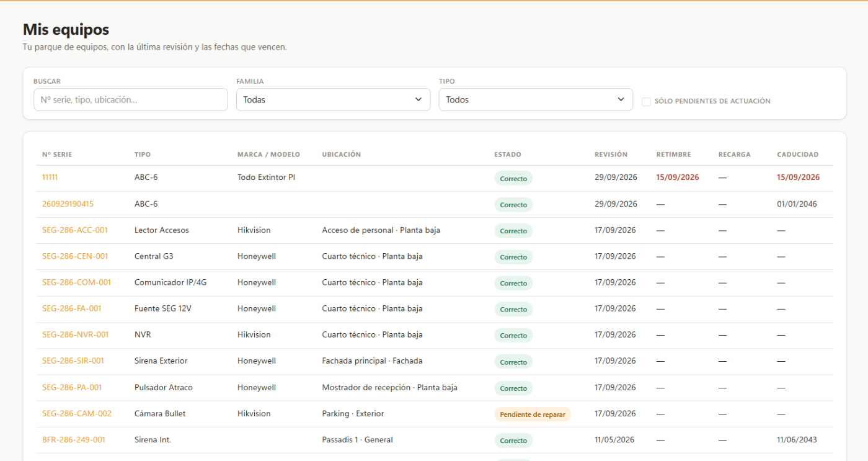Click the Comunicador IP/4G type cell
The width and height of the screenshot is (868, 461).
click(x=170, y=282)
